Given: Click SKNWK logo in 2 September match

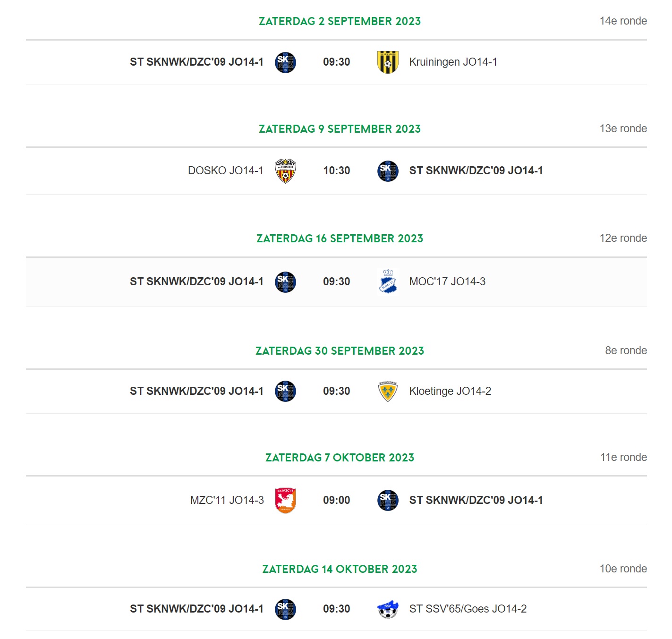Looking at the screenshot, I should pos(285,62).
